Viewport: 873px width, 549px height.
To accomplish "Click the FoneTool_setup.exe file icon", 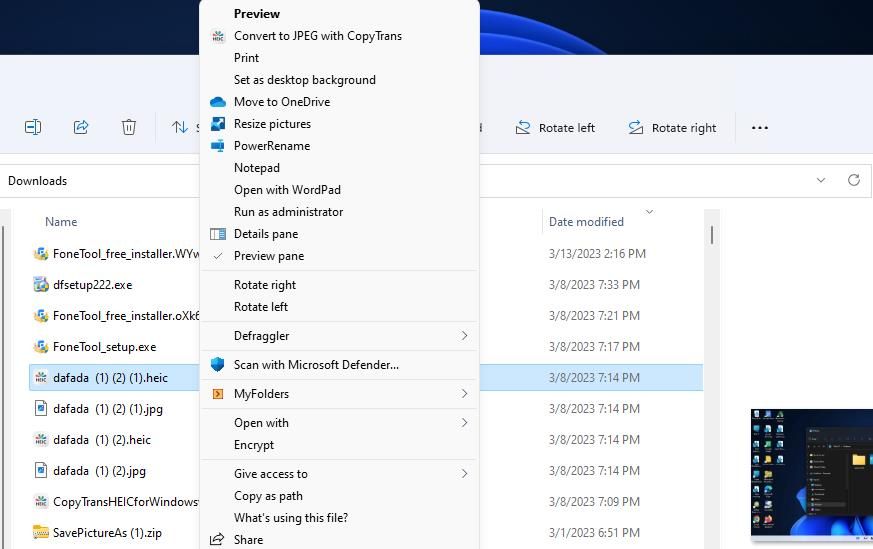I will pos(41,347).
